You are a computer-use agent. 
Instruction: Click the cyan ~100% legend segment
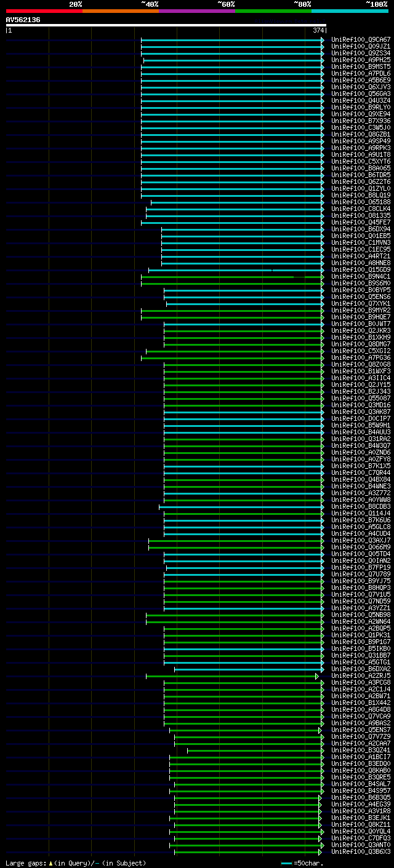click(350, 10)
